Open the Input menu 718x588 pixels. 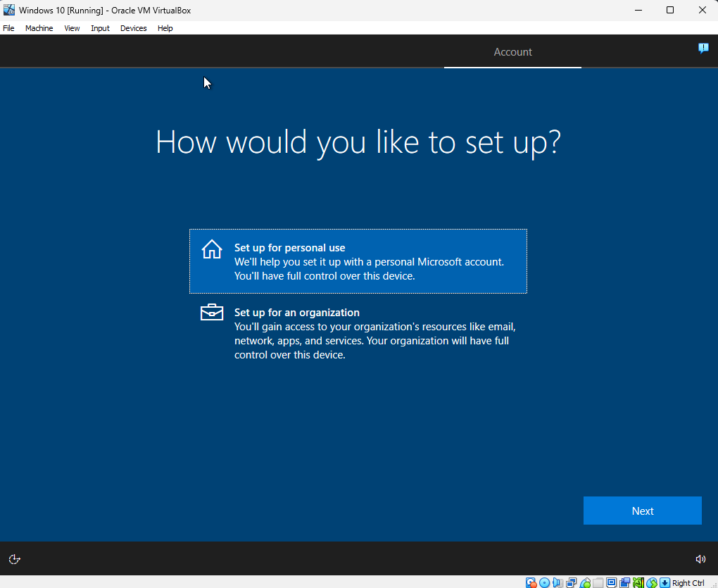tap(100, 28)
